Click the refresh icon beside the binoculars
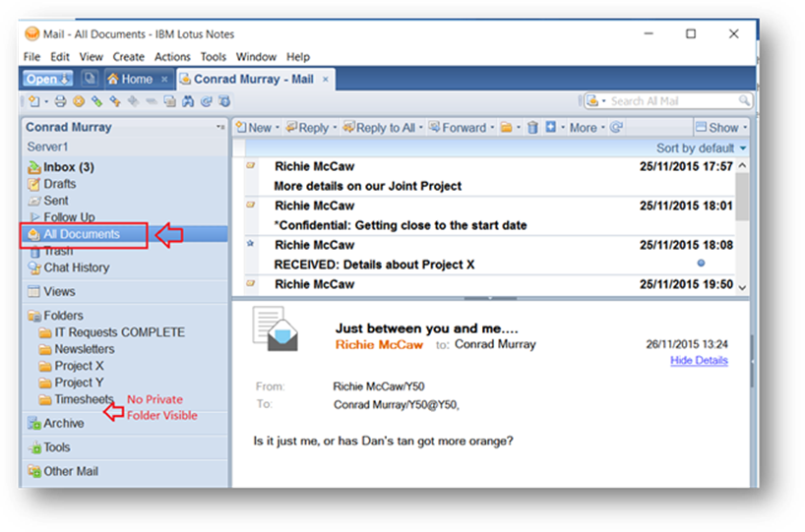The height and width of the screenshot is (532, 805). 207,101
